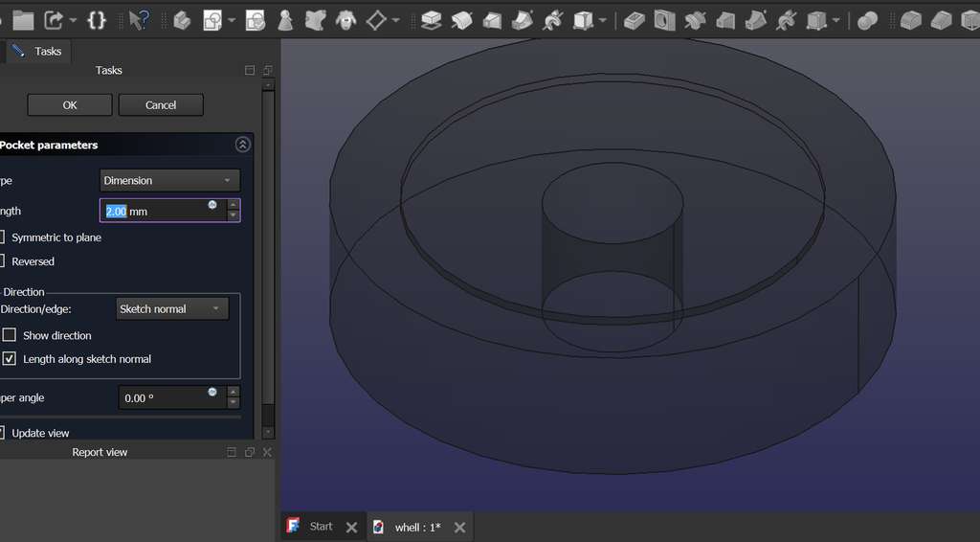Select the Revolution tool
Image resolution: width=980 pixels, height=542 pixels.
tap(462, 21)
